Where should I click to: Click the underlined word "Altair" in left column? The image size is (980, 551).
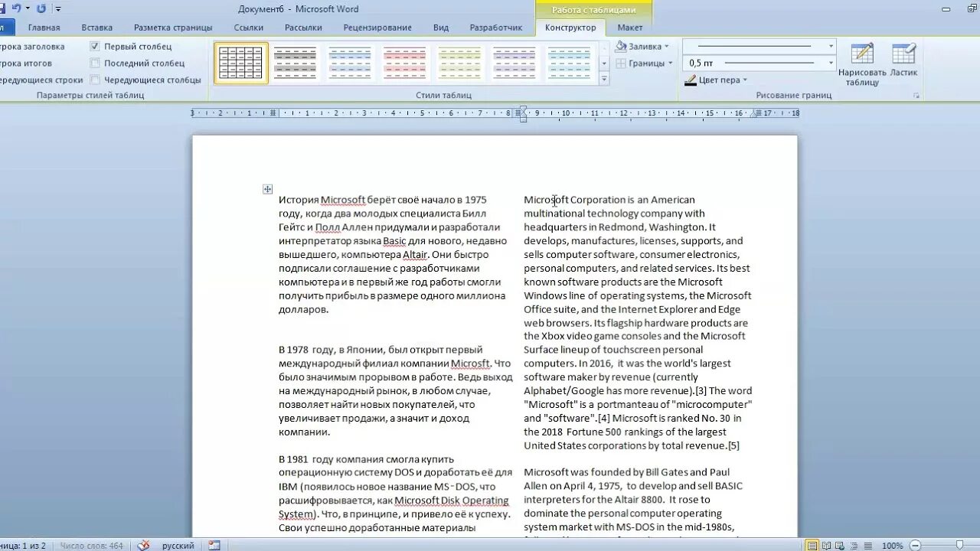[414, 255]
